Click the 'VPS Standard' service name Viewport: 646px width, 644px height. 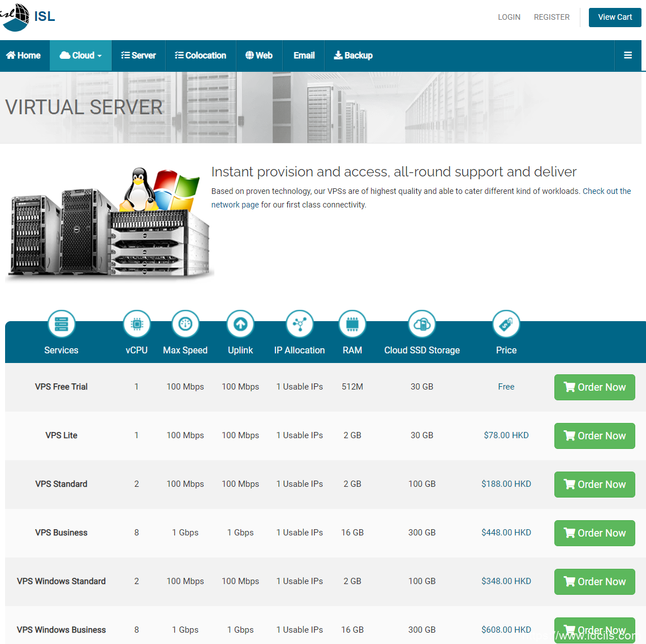[62, 484]
